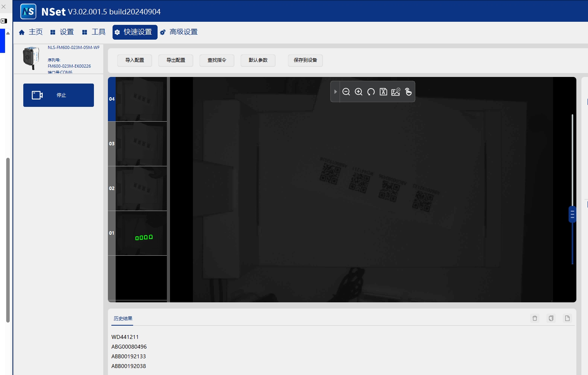Viewport: 588px width, 375px height.
Task: Click the 查找指令 find command button
Action: [x=217, y=60]
